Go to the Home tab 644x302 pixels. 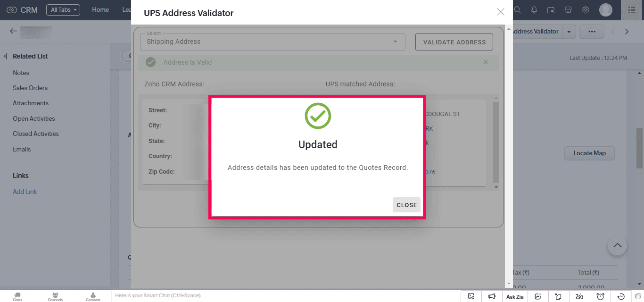[x=100, y=9]
